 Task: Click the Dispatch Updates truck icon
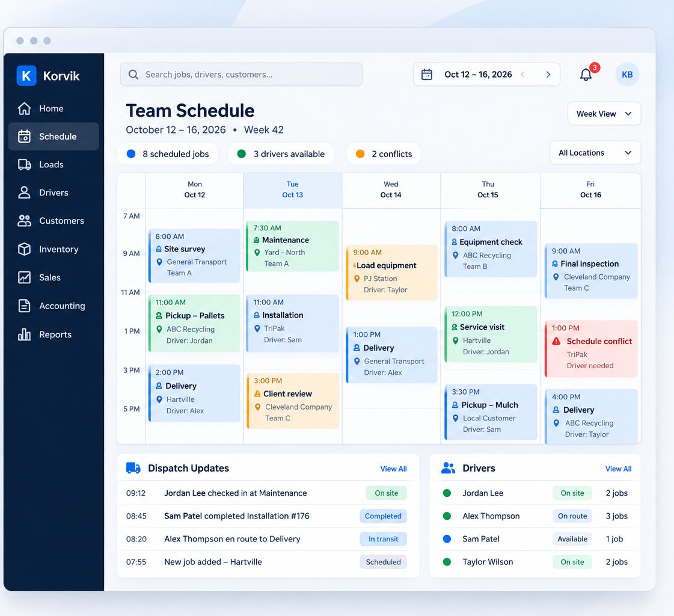133,468
